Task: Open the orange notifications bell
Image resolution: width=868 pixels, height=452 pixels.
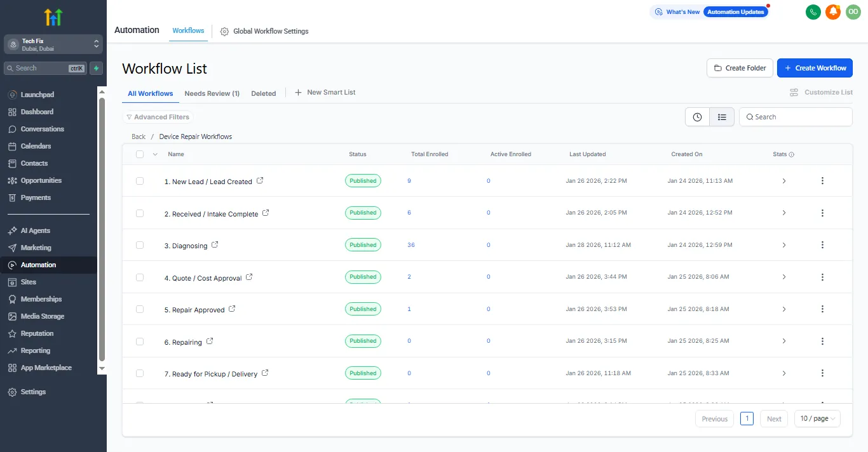Action: pyautogui.click(x=832, y=12)
